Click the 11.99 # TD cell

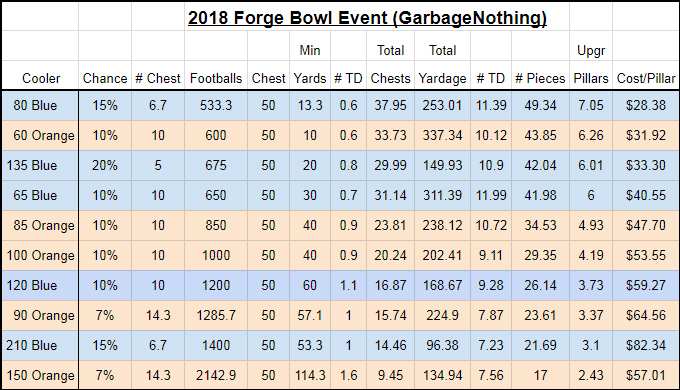(491, 195)
